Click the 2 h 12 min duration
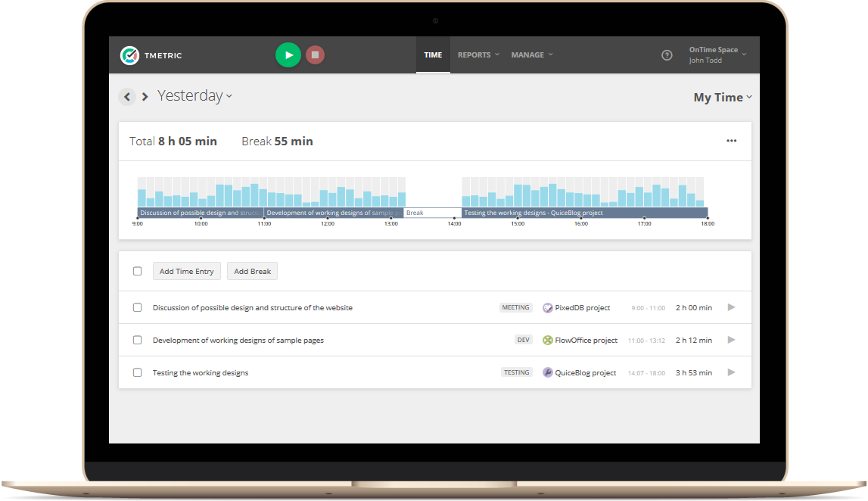Screen dimensions: 868x501 point(694,341)
